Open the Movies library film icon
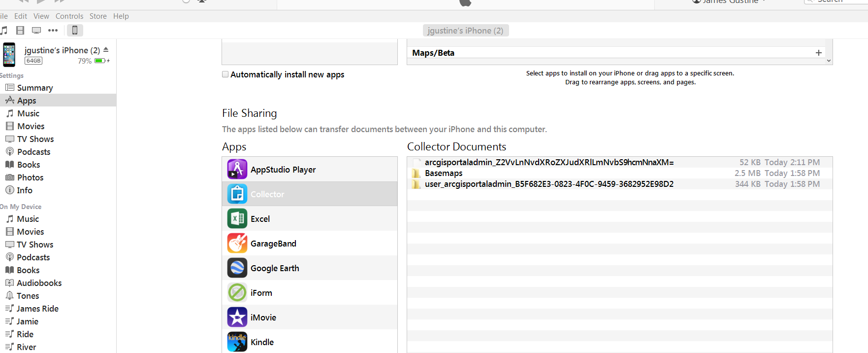This screenshot has height=353, width=868. pos(20,31)
